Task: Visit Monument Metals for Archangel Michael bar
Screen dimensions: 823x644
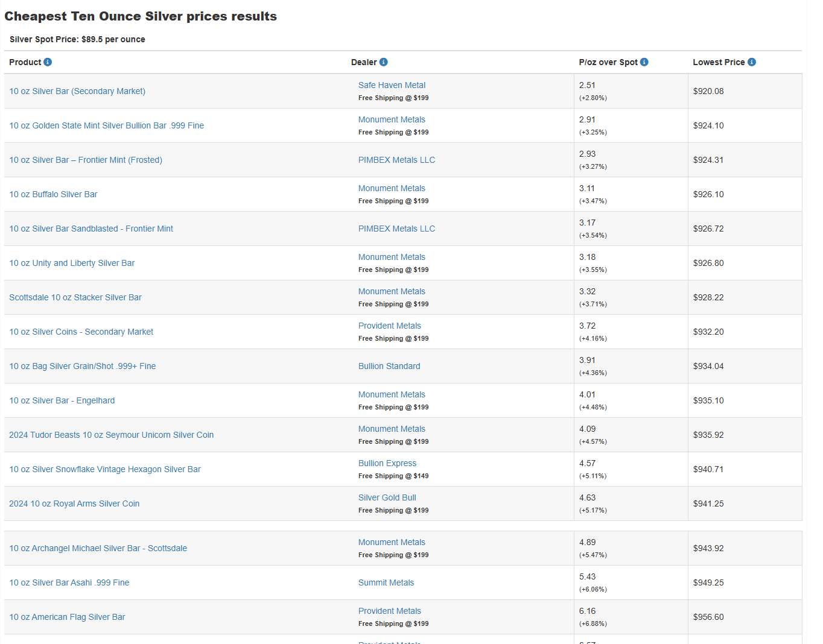Action: tap(392, 542)
